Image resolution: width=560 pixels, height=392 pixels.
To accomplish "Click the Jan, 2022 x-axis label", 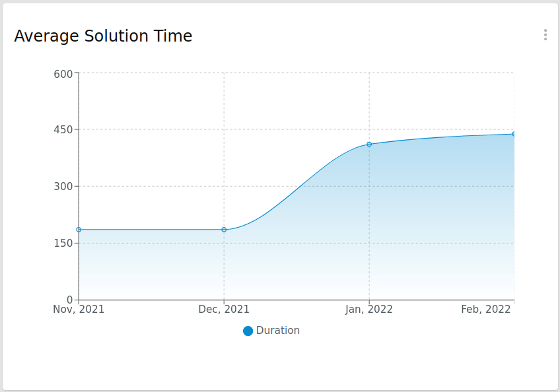I will pos(369,310).
